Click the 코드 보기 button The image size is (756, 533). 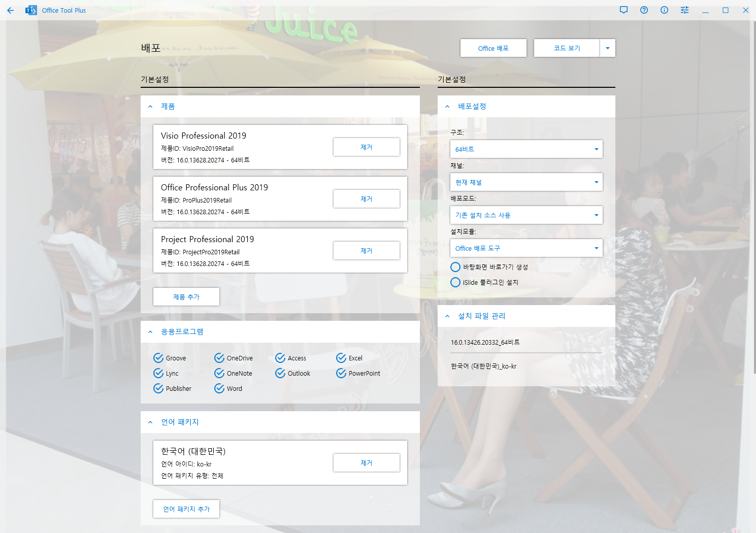point(567,48)
